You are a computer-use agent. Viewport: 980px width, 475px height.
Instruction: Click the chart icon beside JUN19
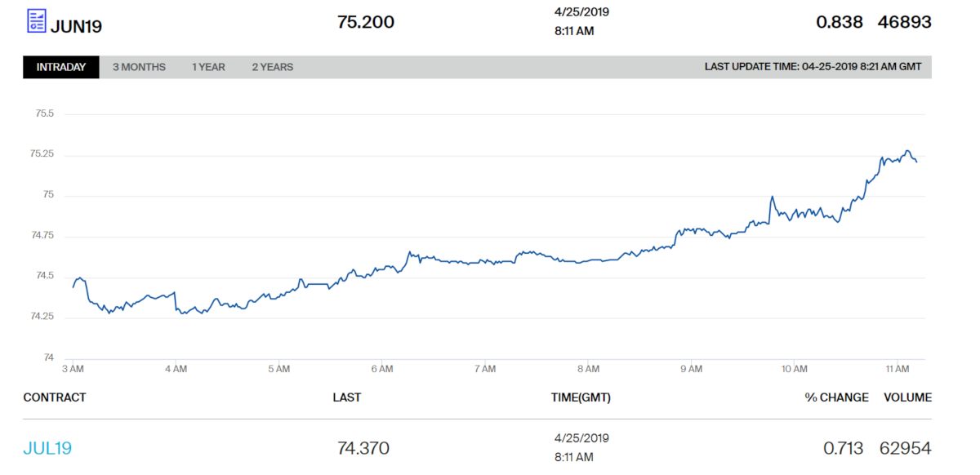37,21
